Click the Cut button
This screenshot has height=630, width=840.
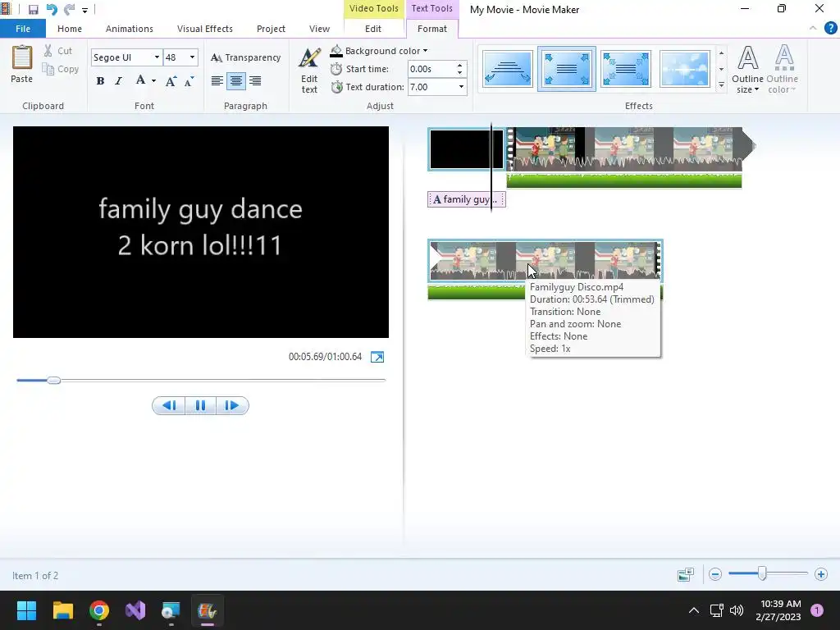tap(58, 51)
